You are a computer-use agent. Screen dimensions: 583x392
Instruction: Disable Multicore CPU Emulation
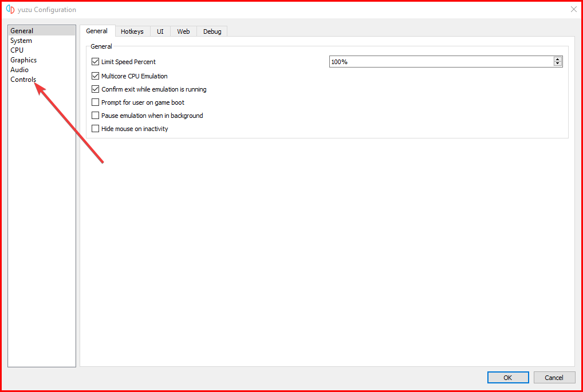pos(95,76)
